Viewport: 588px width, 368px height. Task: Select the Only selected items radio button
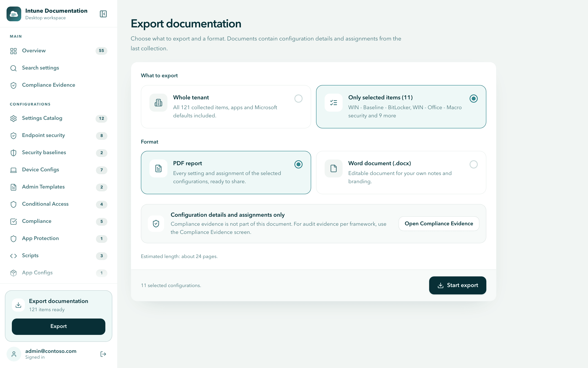pyautogui.click(x=473, y=99)
